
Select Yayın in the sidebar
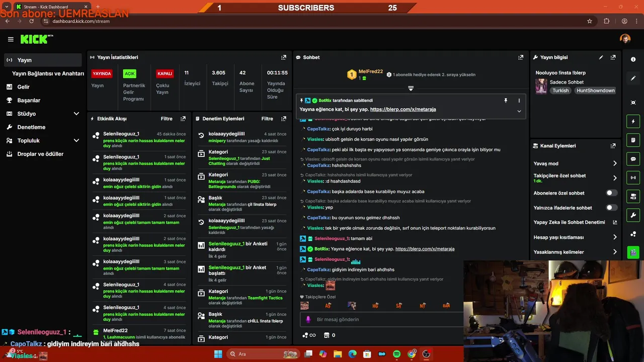[43, 60]
